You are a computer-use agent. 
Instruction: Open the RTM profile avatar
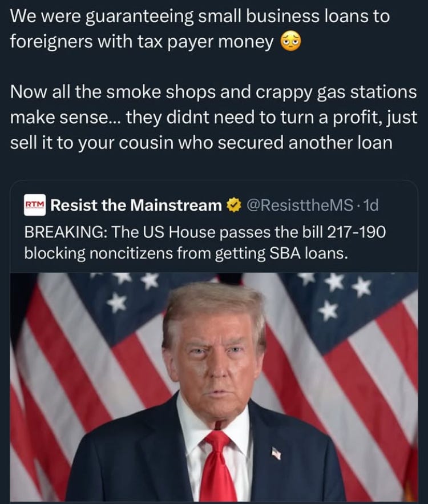35,205
